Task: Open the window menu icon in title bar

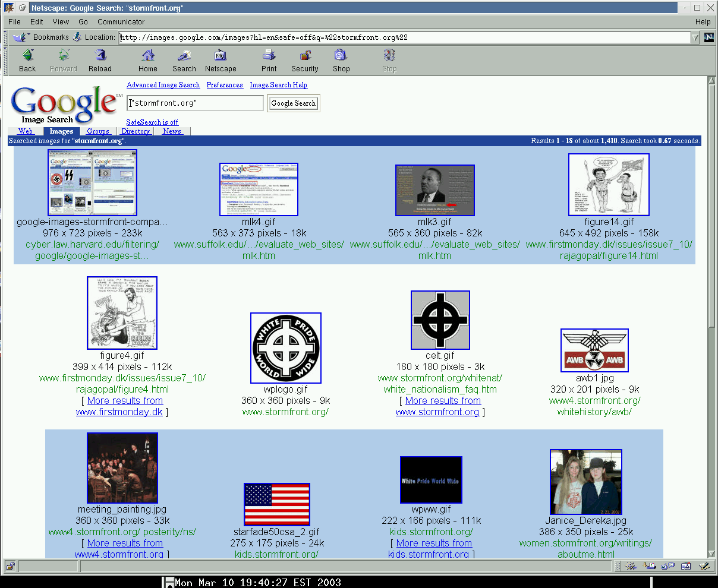Action: [x=9, y=8]
